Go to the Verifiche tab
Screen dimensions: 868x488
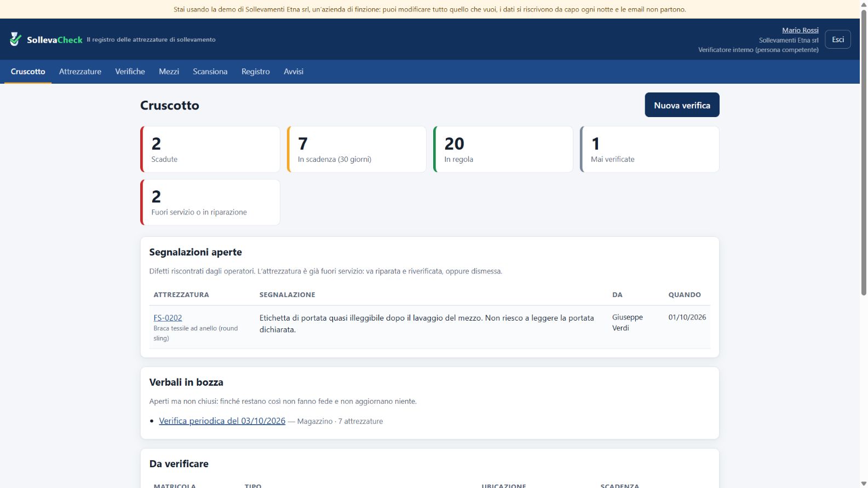pyautogui.click(x=130, y=72)
